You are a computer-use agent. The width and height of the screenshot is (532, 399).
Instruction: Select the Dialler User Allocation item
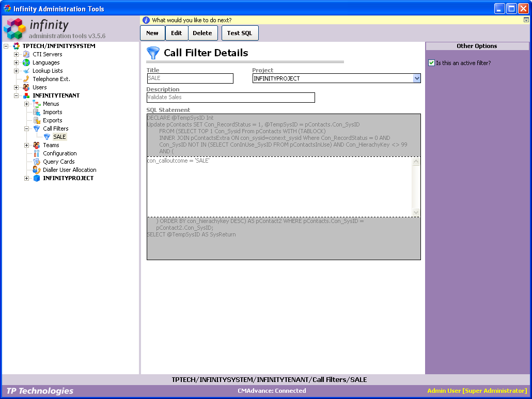tap(70, 170)
